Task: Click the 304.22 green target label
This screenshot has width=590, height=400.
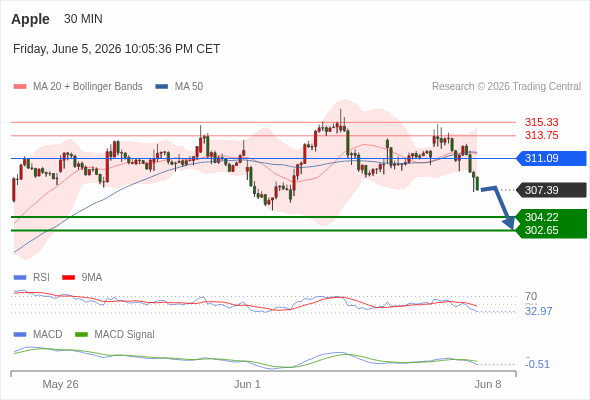Action: (542, 217)
